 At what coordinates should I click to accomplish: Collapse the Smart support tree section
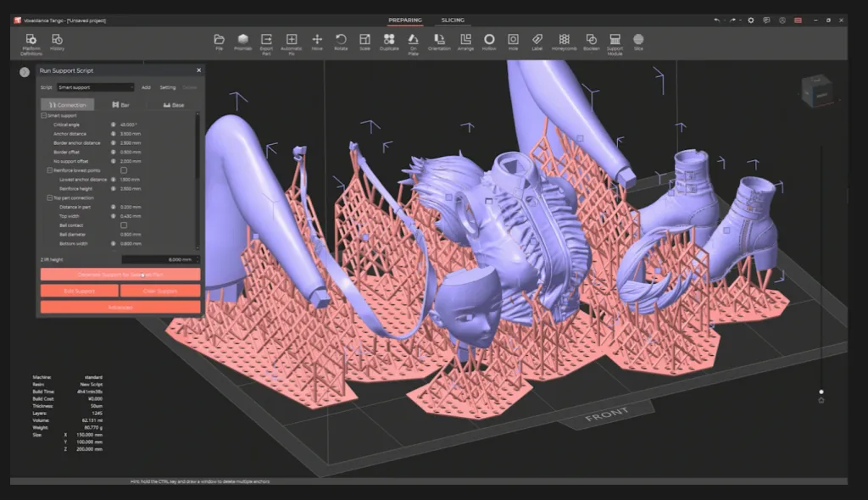44,115
